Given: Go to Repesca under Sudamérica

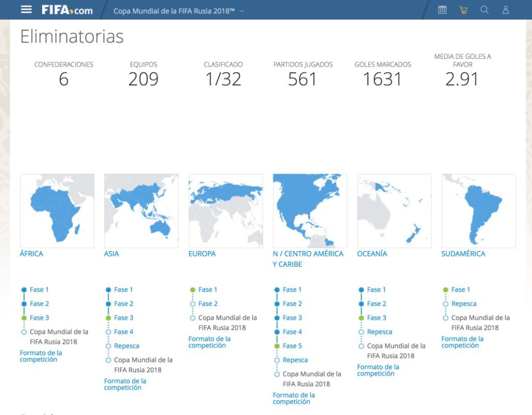Looking at the screenshot, I should (464, 304).
